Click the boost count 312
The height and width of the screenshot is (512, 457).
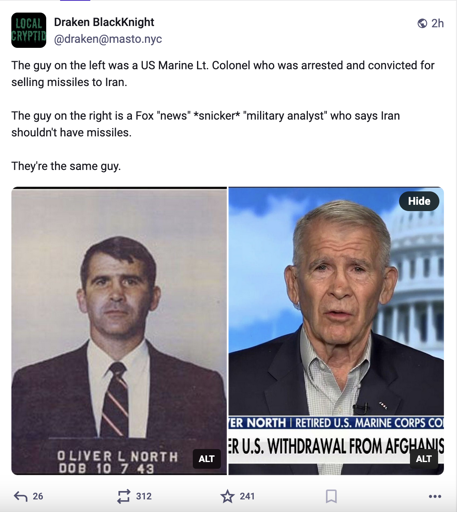click(x=144, y=496)
